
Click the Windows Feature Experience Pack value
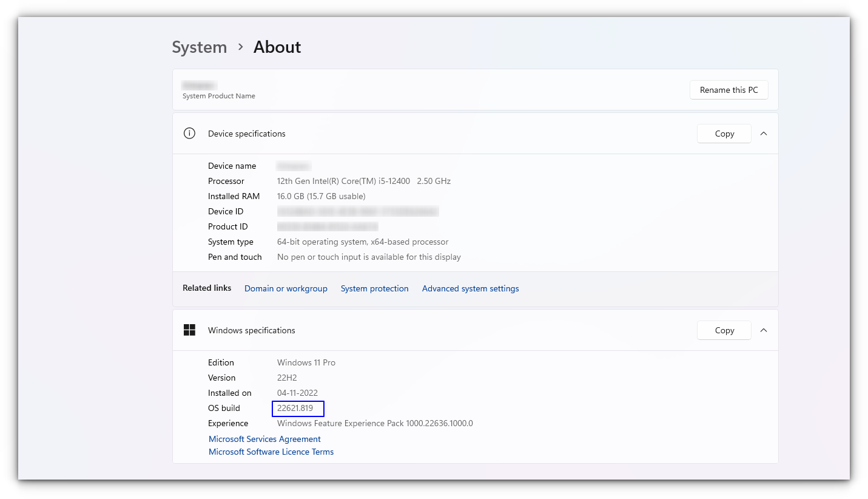pyautogui.click(x=375, y=423)
